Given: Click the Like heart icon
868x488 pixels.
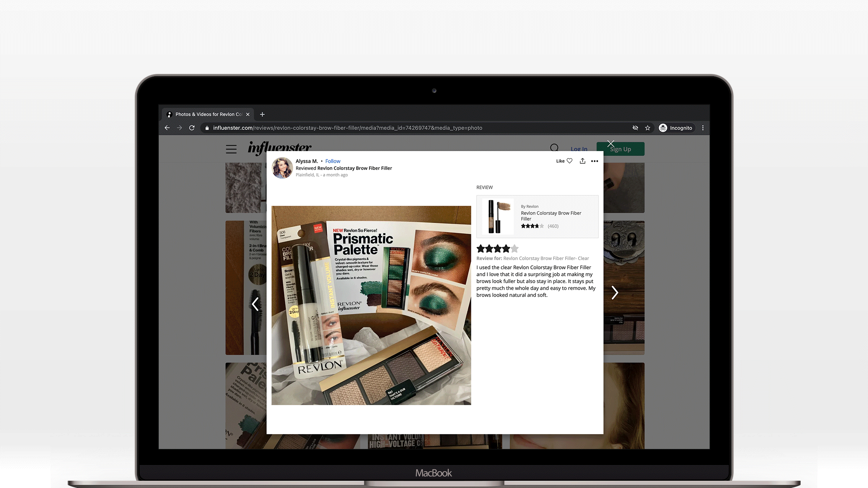Looking at the screenshot, I should 569,161.
